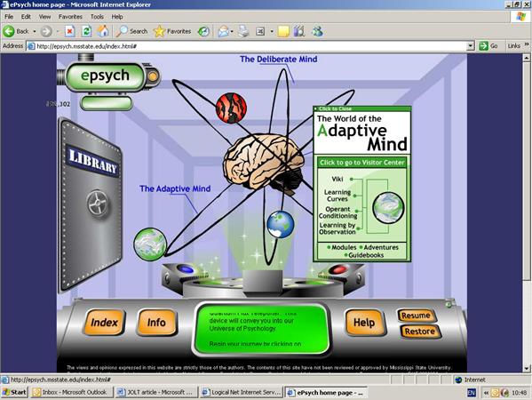
Task: Click the red cracked planet orb
Action: 231,108
